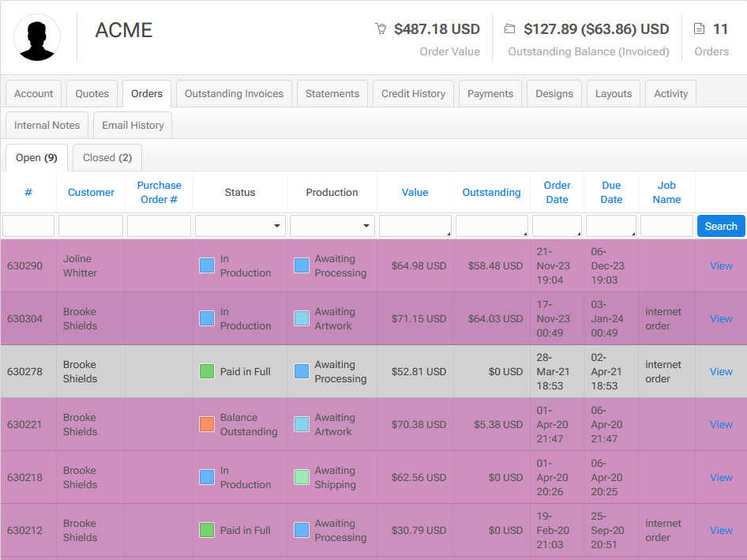Sort by the Job Name column header

pos(666,192)
